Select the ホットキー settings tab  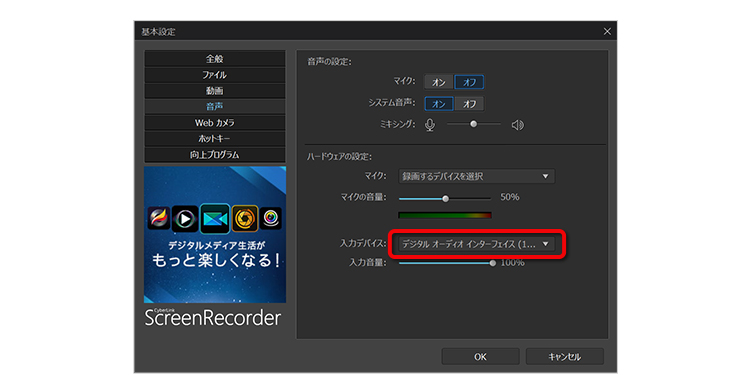[215, 139]
